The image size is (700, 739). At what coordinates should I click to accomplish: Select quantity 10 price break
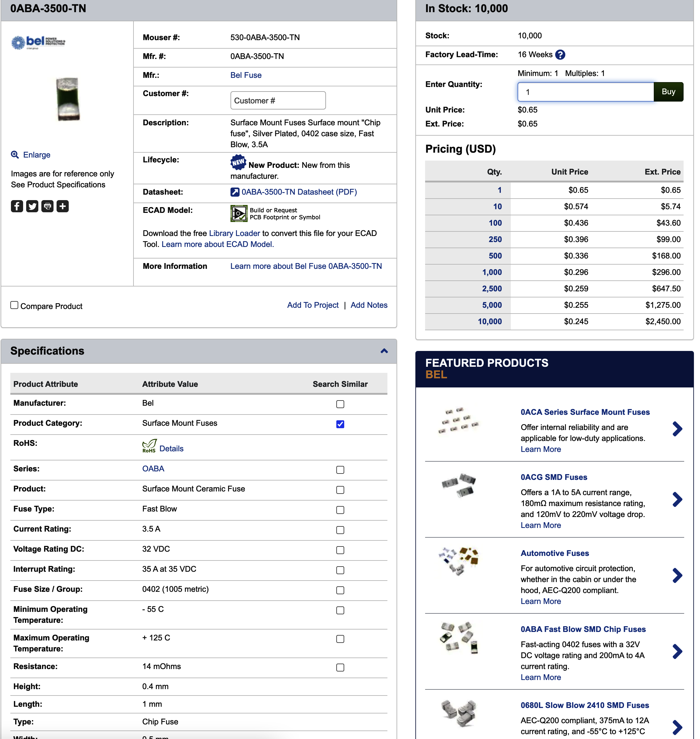point(497,207)
